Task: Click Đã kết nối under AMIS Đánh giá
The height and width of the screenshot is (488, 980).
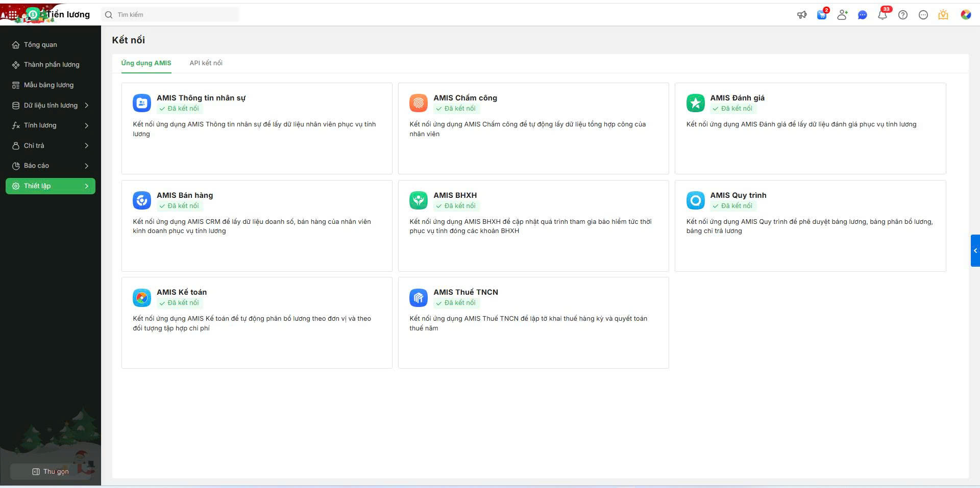Action: [732, 109]
